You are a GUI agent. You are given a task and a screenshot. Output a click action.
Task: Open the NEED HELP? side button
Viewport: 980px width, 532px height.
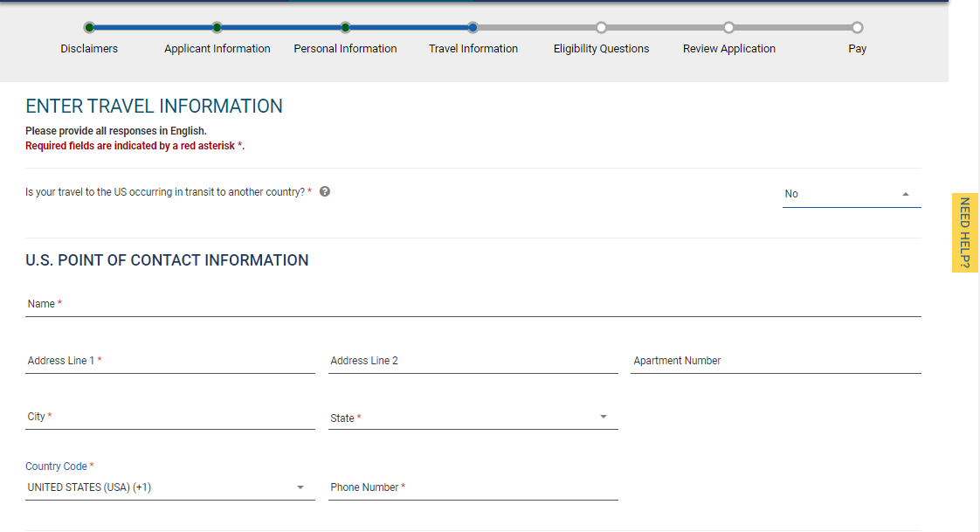[x=964, y=232]
